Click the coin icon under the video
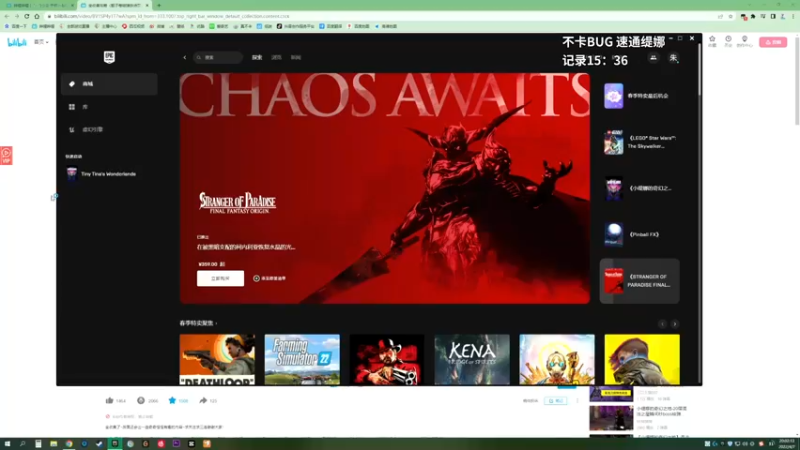This screenshot has width=800, height=450. (141, 401)
